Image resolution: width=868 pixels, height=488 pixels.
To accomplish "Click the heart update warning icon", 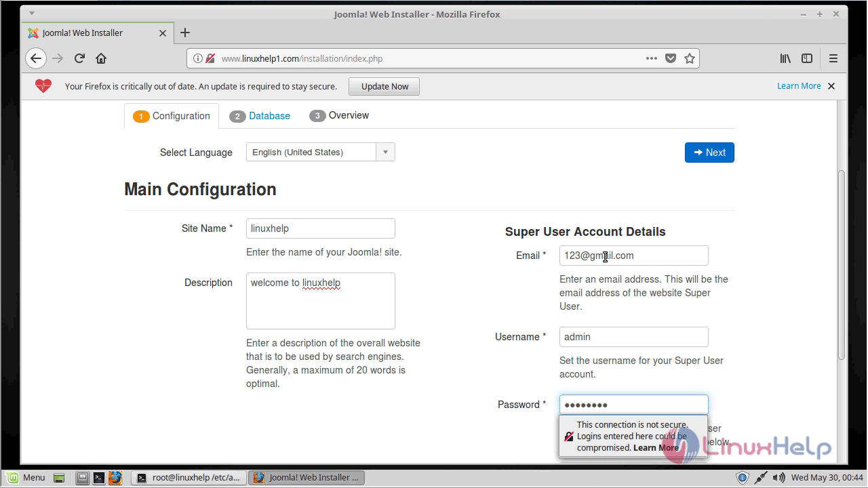I will [43, 86].
